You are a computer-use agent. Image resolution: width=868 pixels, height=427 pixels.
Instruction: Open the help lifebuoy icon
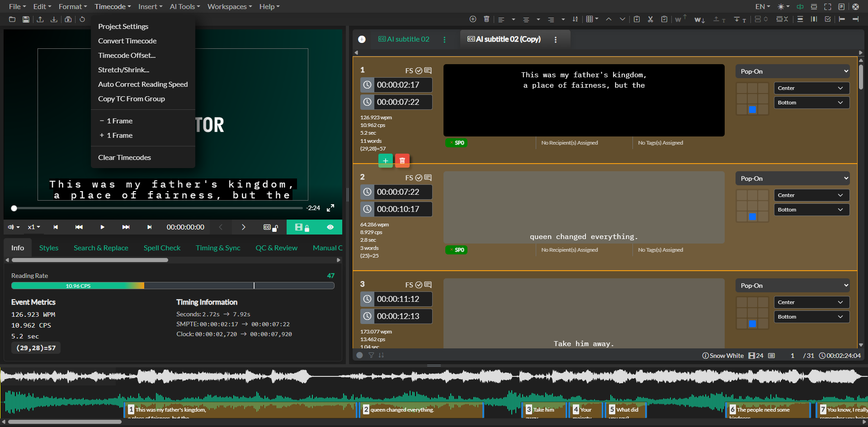tap(855, 7)
